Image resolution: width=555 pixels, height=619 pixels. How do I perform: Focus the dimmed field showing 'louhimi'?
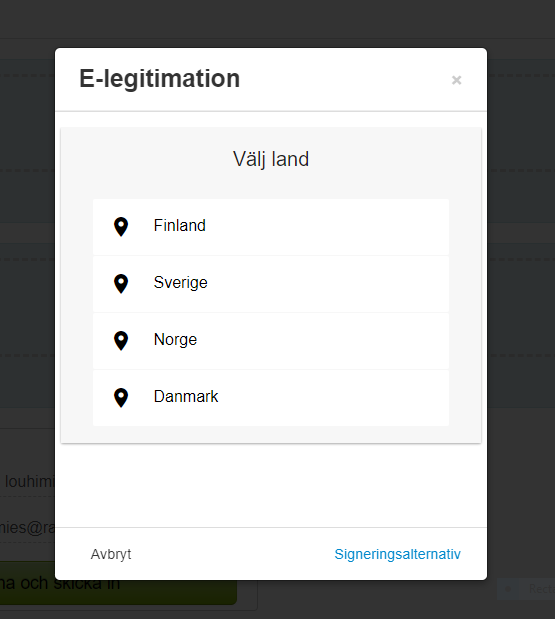coord(27,482)
